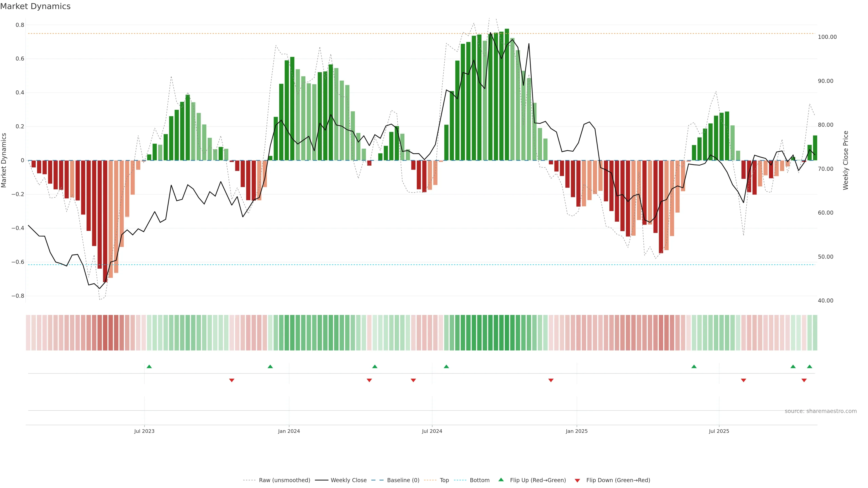Screen dimensions: 868x488
Task: Click the Flip Down triangle just before Jan 2025
Action: (x=551, y=380)
